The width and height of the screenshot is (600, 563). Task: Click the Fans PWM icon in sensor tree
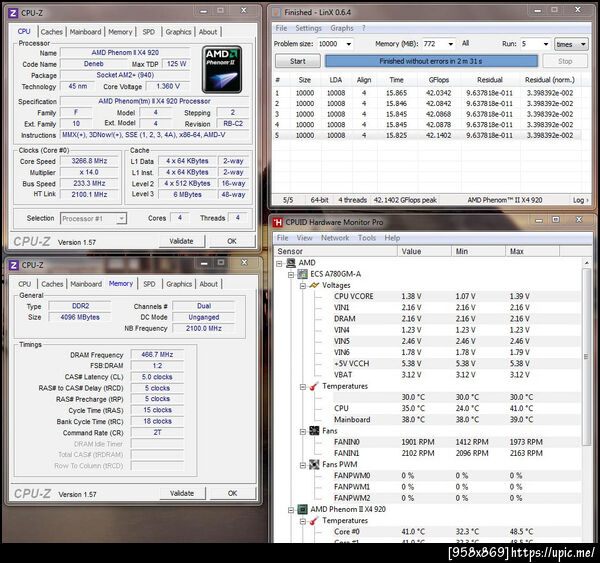pyautogui.click(x=314, y=465)
